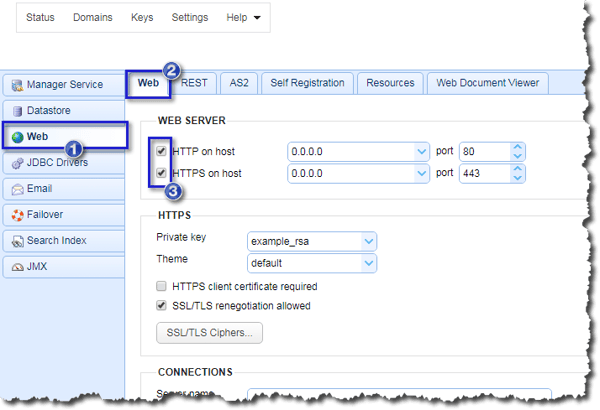Select the Web tab at top
The width and height of the screenshot is (600, 410).
tap(148, 83)
